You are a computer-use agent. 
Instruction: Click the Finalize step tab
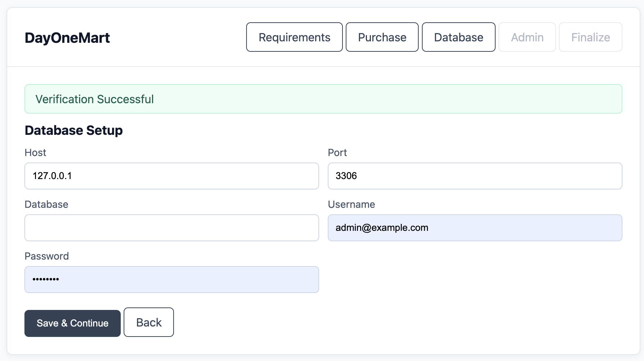click(590, 37)
